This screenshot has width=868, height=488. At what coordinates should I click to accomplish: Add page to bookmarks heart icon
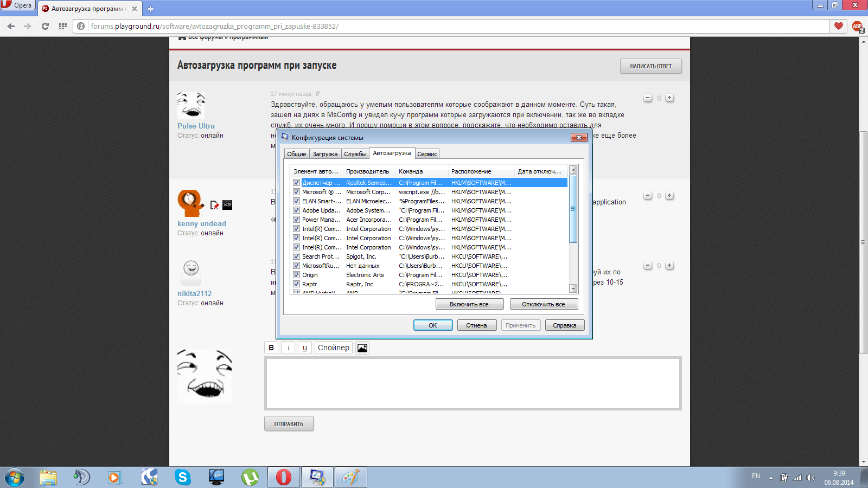tap(838, 26)
